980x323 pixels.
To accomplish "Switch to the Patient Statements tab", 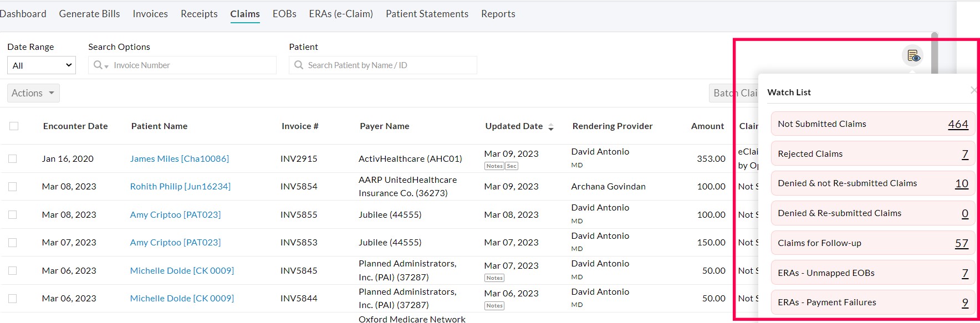I will pyautogui.click(x=427, y=13).
